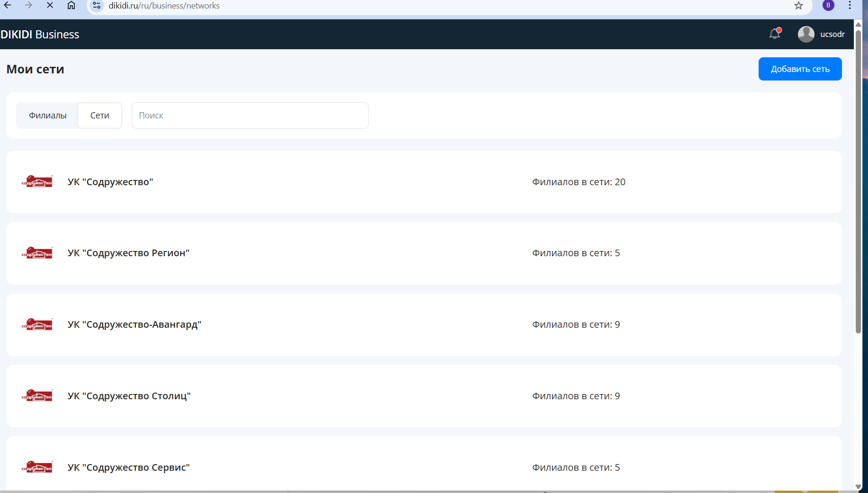Switch to the Филиалы tab
Screen dimensions: 868x493
pyautogui.click(x=47, y=116)
